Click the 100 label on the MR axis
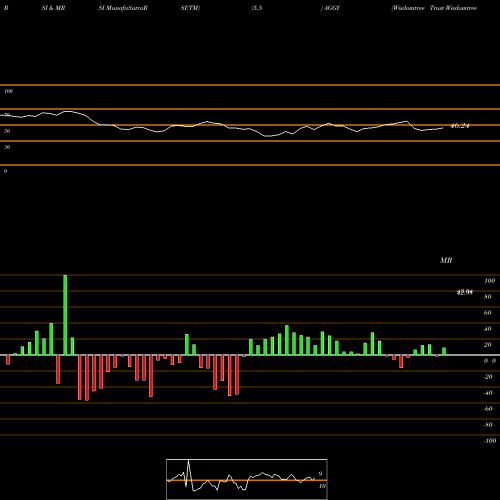This screenshot has width=500, height=500. (x=489, y=281)
